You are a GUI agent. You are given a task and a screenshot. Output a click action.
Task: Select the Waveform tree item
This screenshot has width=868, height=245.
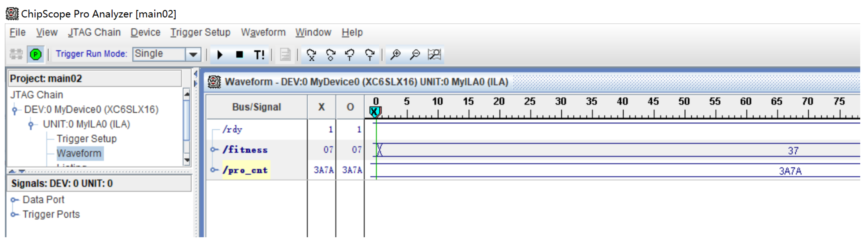(79, 154)
